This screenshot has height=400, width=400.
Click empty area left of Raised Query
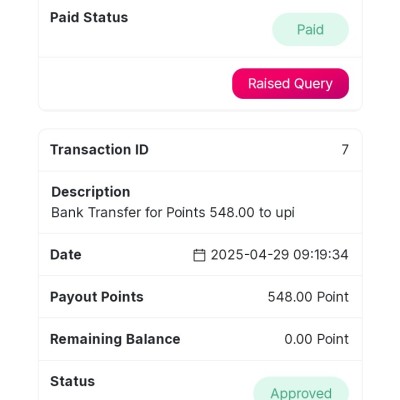tap(135, 84)
